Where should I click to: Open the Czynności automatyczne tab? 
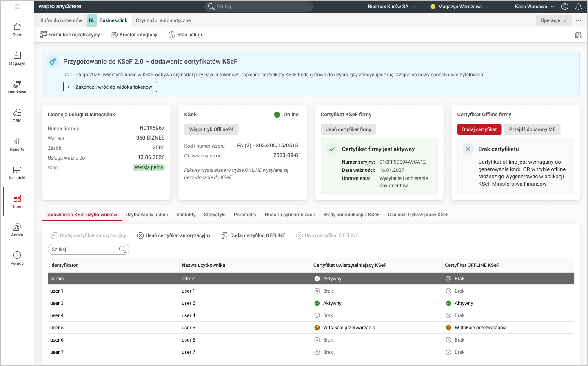[x=163, y=20]
